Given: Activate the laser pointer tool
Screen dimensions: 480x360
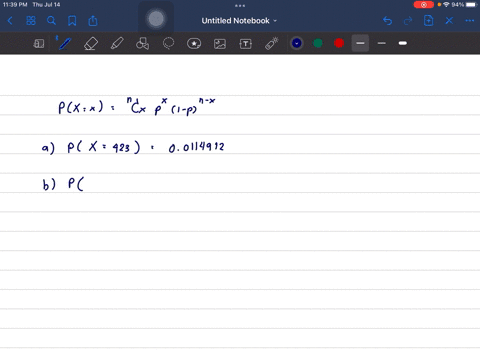Looking at the screenshot, I should coord(272,44).
